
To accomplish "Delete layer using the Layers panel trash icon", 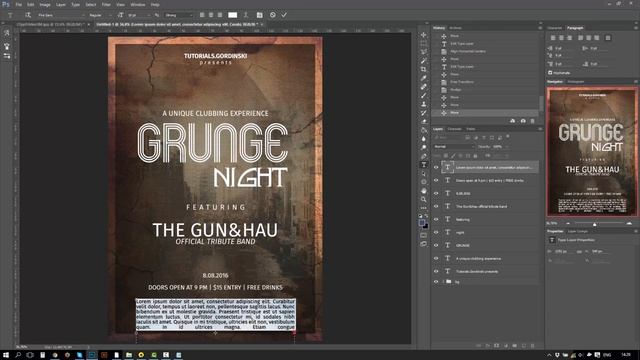I will [x=532, y=345].
